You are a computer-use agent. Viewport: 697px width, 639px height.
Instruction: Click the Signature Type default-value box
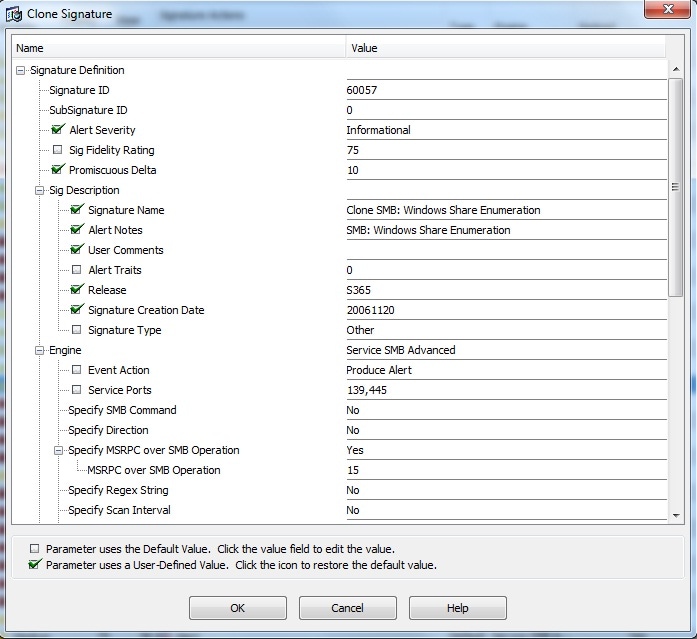coord(76,330)
